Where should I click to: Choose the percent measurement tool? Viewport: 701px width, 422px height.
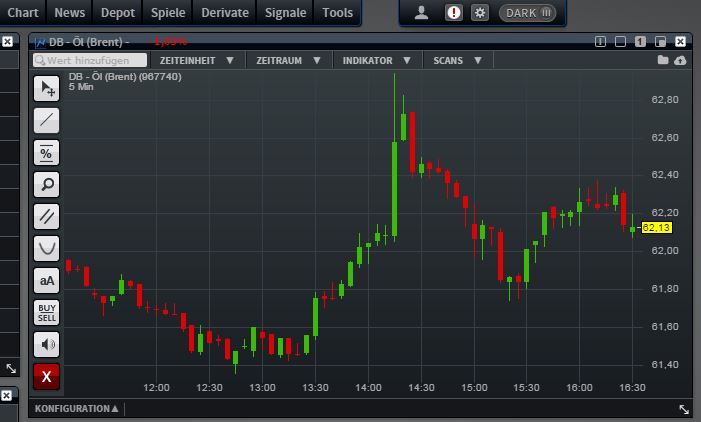point(46,152)
